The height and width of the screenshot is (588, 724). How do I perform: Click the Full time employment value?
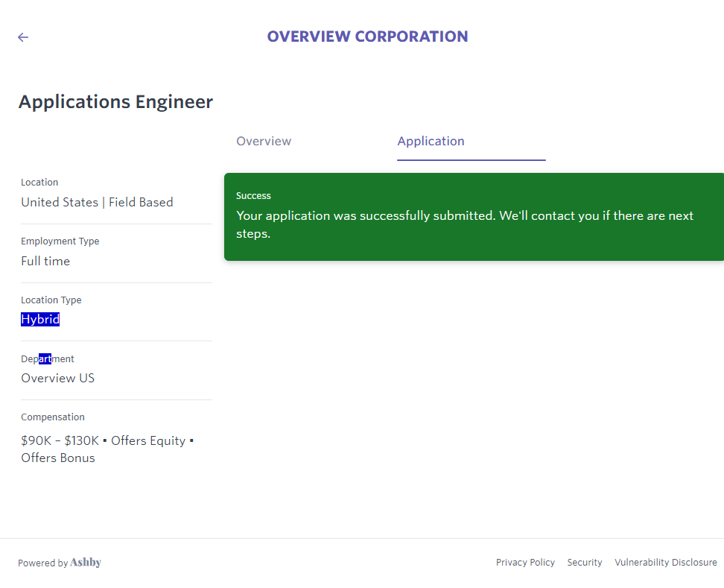[45, 262]
